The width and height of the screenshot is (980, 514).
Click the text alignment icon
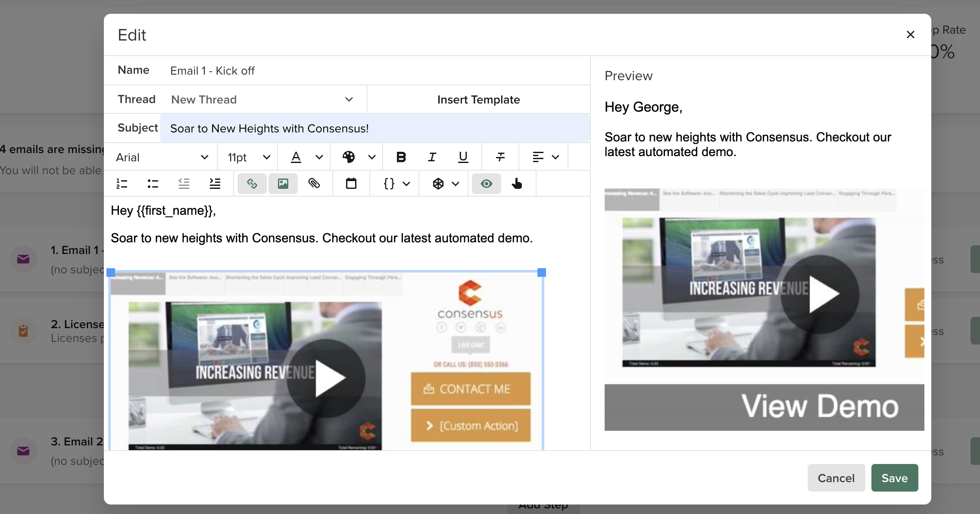pos(538,157)
